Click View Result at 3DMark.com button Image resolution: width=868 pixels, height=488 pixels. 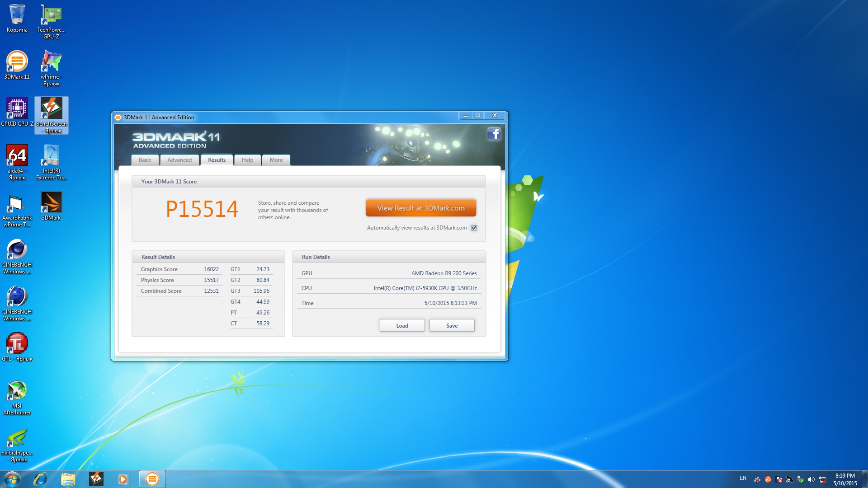(421, 208)
